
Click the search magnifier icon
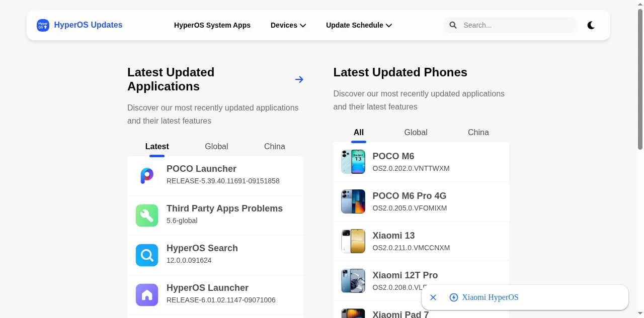453,25
